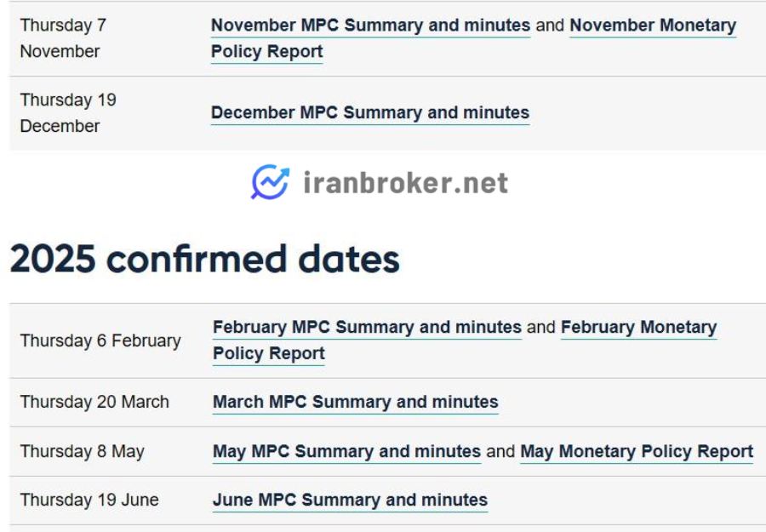The width and height of the screenshot is (766, 532).
Task: Open June MPC Summary and minutes link
Action: pos(351,501)
